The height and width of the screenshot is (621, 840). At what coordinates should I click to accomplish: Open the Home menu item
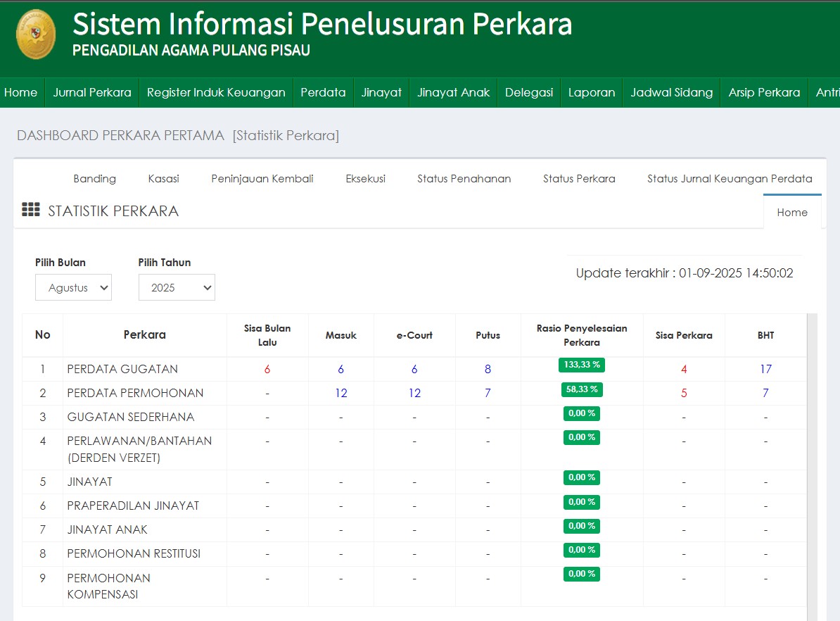click(x=21, y=92)
